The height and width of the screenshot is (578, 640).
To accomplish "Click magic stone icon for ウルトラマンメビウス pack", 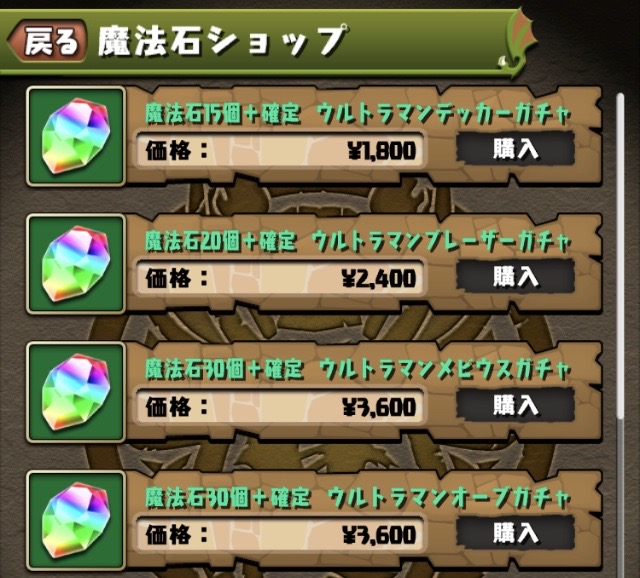I will pos(76,392).
